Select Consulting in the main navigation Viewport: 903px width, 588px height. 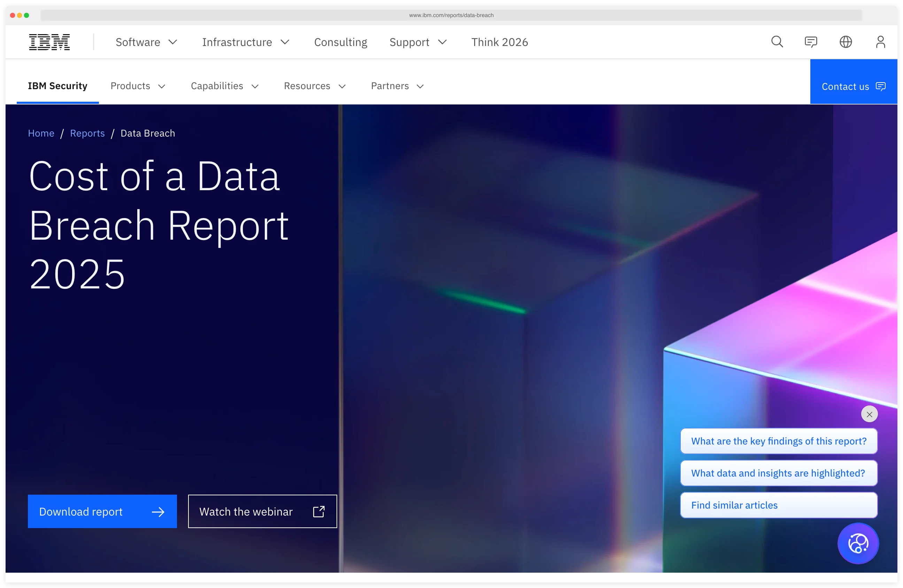[x=340, y=42]
